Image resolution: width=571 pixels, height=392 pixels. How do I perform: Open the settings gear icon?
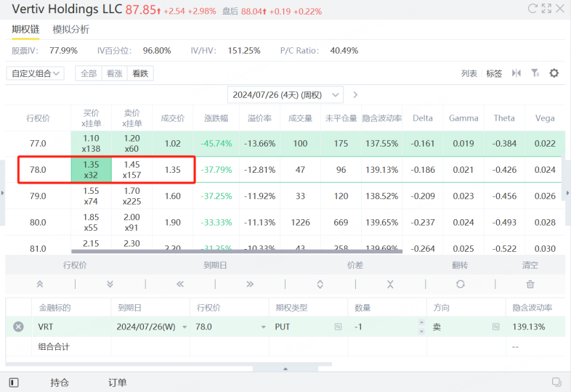point(554,73)
